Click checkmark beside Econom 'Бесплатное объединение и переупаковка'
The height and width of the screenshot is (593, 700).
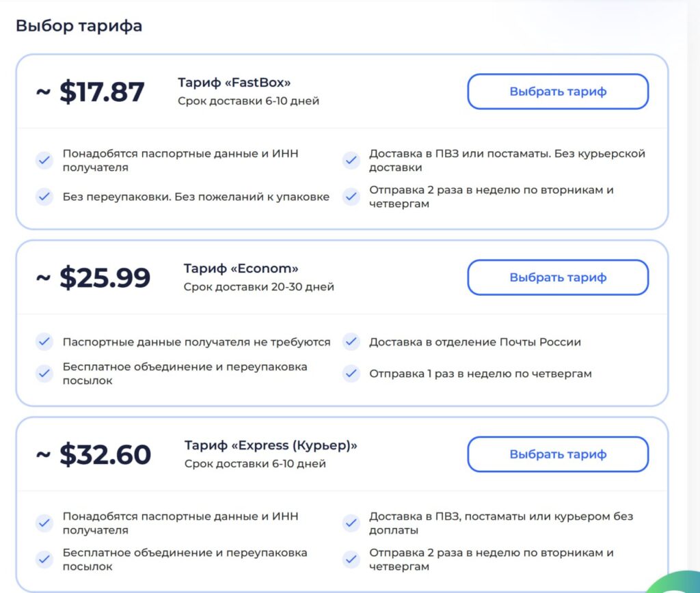(x=44, y=374)
